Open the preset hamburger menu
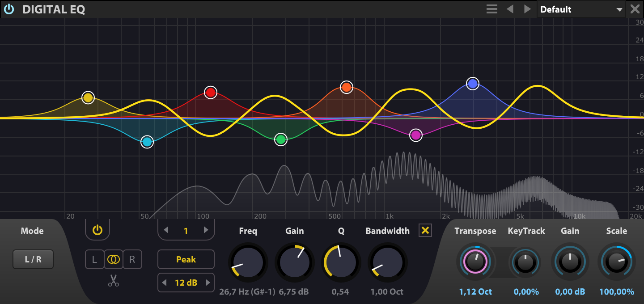 click(x=492, y=9)
